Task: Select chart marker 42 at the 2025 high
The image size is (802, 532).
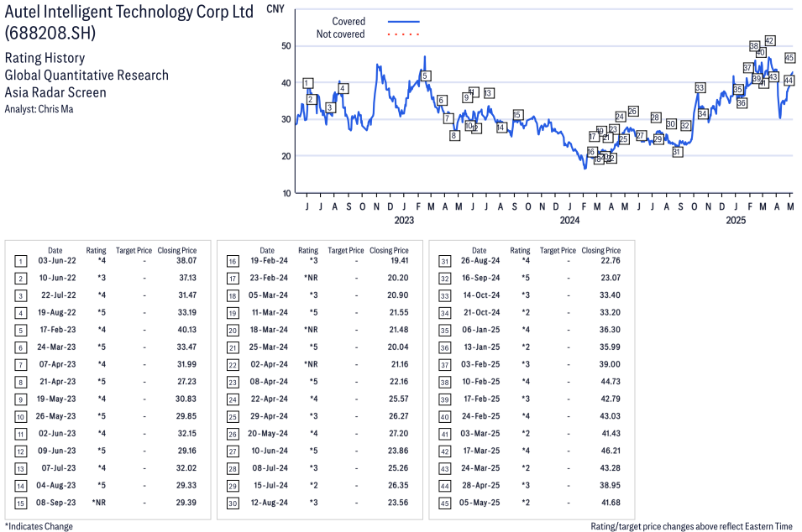Action: [770, 40]
